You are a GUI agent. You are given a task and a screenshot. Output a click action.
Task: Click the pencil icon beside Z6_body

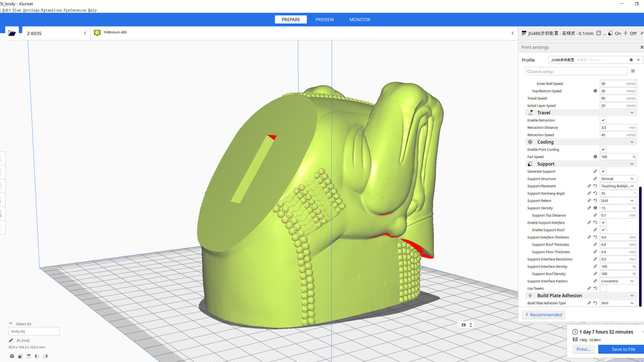coord(11,340)
